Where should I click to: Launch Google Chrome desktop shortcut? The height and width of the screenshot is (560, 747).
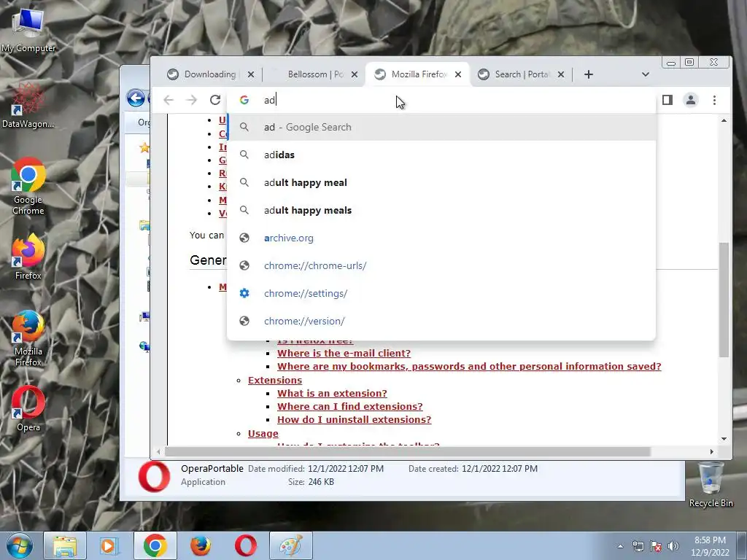(x=28, y=187)
